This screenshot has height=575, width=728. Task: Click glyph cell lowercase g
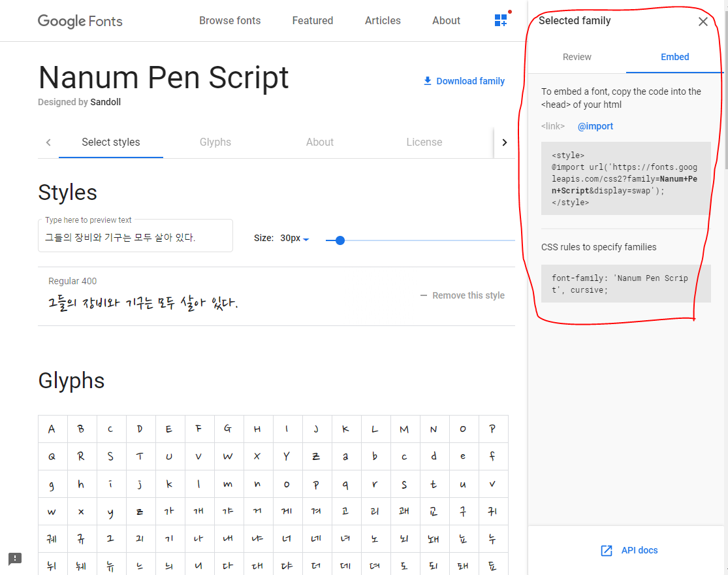(x=53, y=484)
